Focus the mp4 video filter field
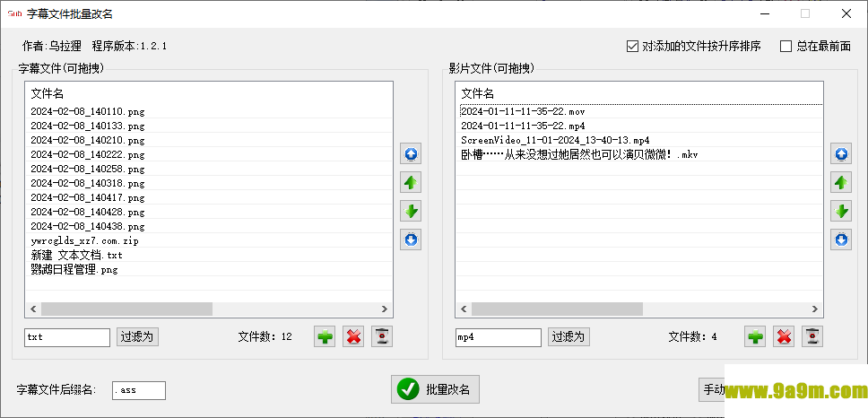Image resolution: width=868 pixels, height=418 pixels. (x=499, y=337)
